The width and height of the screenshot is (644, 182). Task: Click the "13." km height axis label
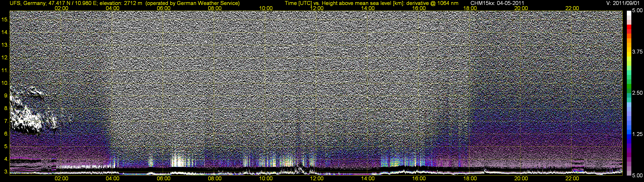[x=5, y=45]
